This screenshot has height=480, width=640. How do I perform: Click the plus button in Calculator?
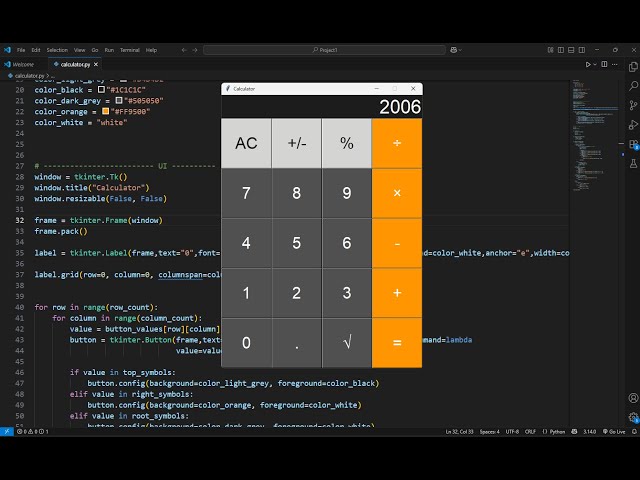397,293
